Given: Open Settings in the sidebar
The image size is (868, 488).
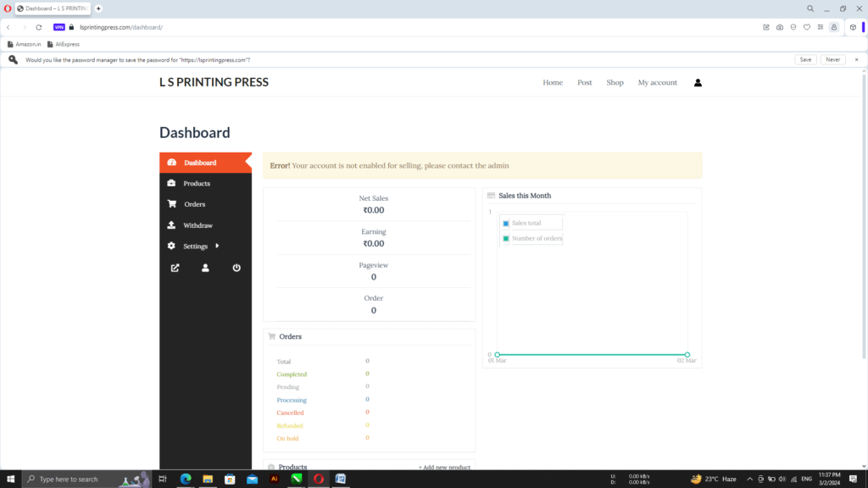Looking at the screenshot, I should point(196,247).
